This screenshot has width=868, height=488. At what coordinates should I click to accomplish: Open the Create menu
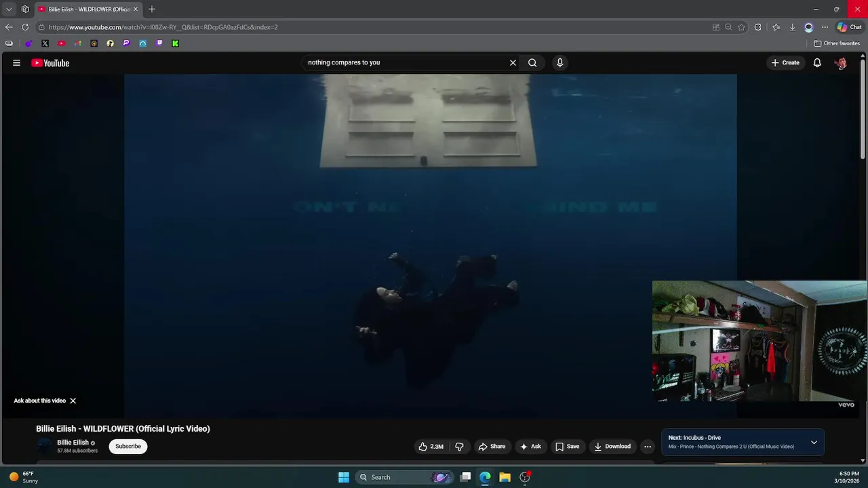(x=785, y=62)
